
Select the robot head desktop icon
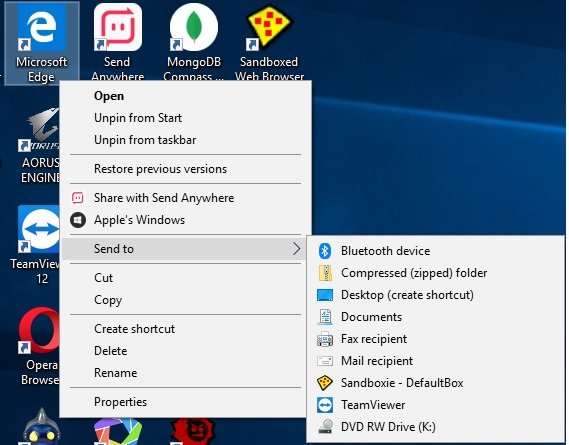coord(41,426)
